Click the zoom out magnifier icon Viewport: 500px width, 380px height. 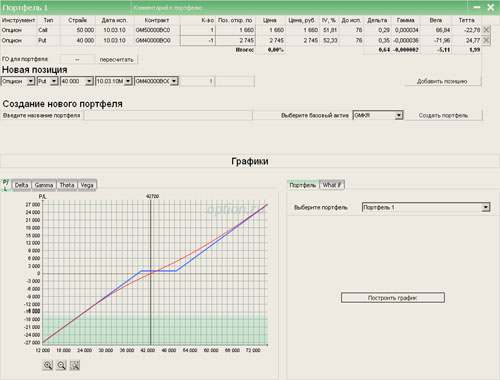tap(61, 365)
